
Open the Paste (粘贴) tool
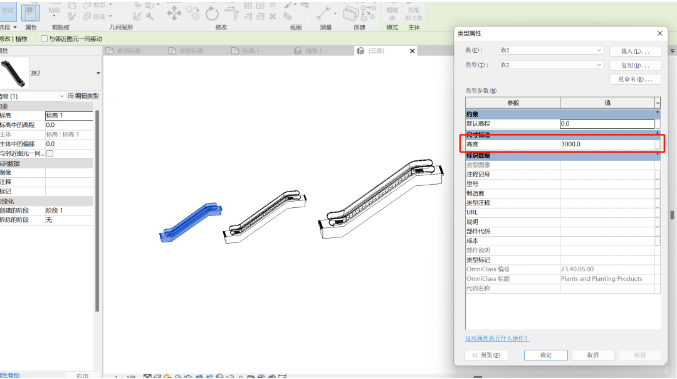click(x=54, y=9)
